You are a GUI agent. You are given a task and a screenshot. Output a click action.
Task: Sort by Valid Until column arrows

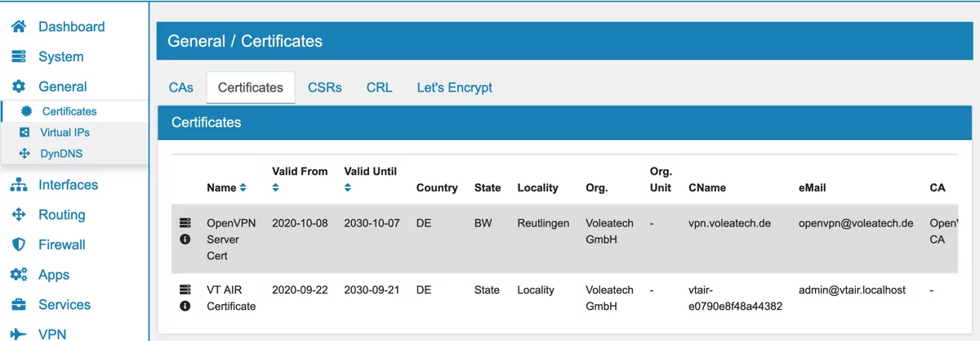tap(349, 188)
